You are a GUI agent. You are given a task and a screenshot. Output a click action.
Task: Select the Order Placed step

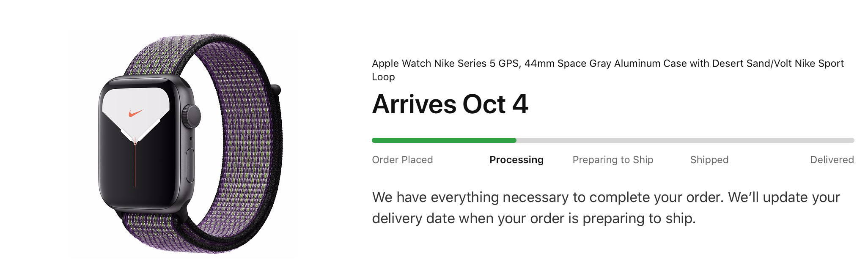(x=402, y=160)
